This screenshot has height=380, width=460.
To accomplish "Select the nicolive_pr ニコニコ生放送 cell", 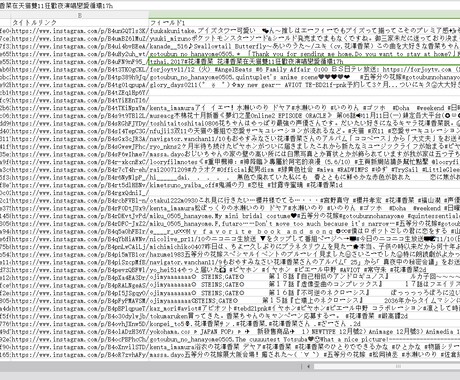I will (304, 239).
